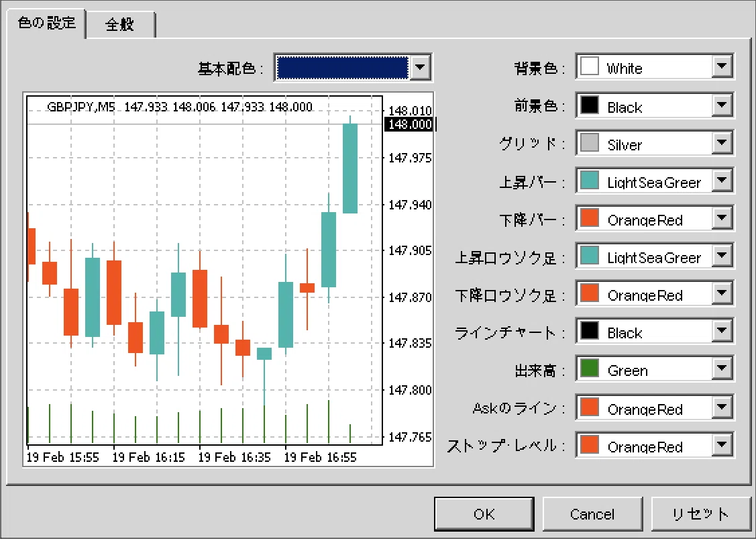Viewport: 756px width, 539px height.
Task: Click the リセット button
Action: [x=700, y=514]
